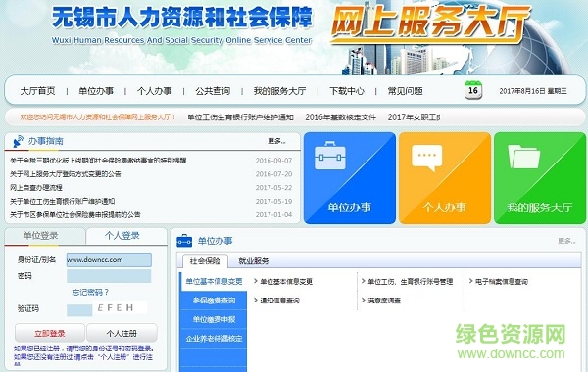Select 参保缴费查询 in the side menu
This screenshot has height=372, width=588.
(x=214, y=301)
